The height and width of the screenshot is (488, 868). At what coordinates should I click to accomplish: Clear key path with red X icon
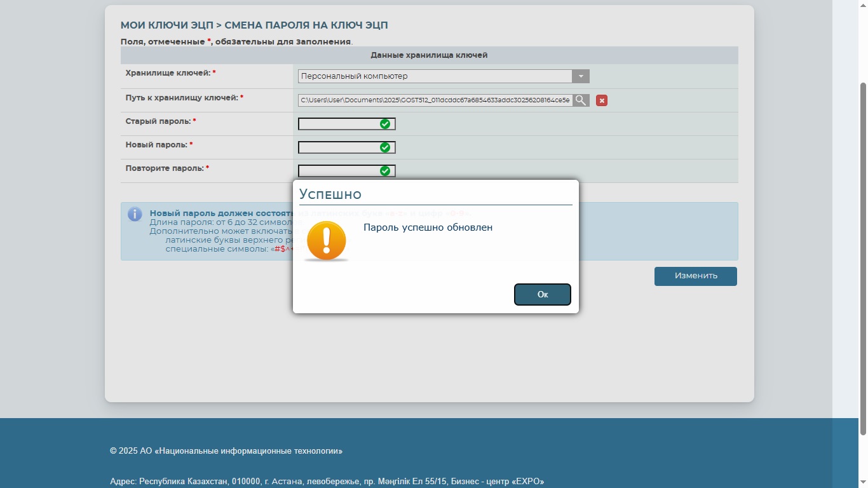(x=601, y=100)
